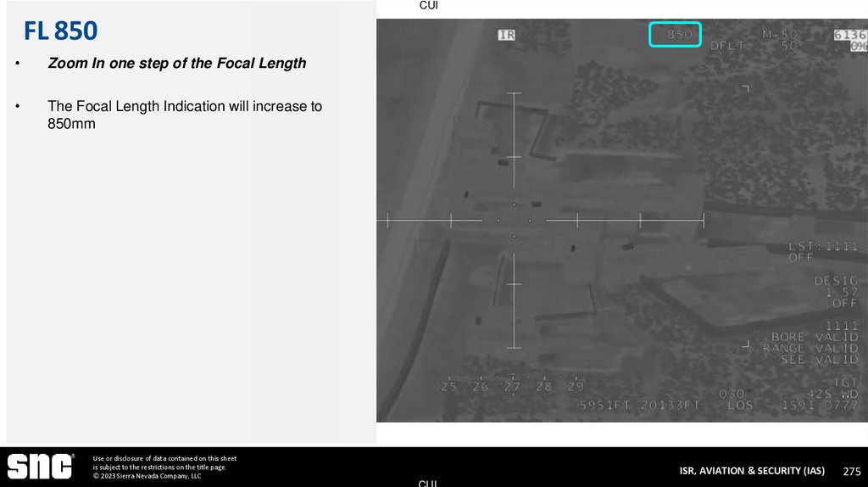This screenshot has height=487, width=868.
Task: Click the crosshair center of the reticle
Action: click(514, 221)
